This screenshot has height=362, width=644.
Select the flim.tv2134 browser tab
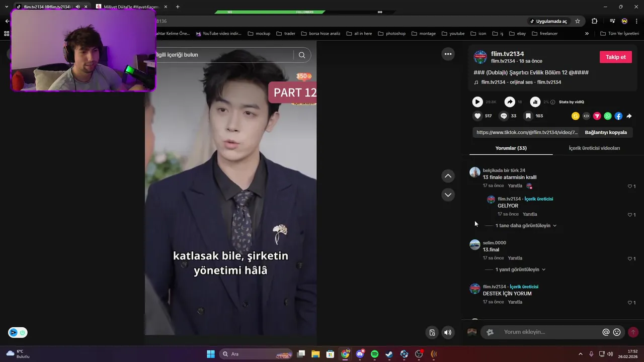click(48, 7)
